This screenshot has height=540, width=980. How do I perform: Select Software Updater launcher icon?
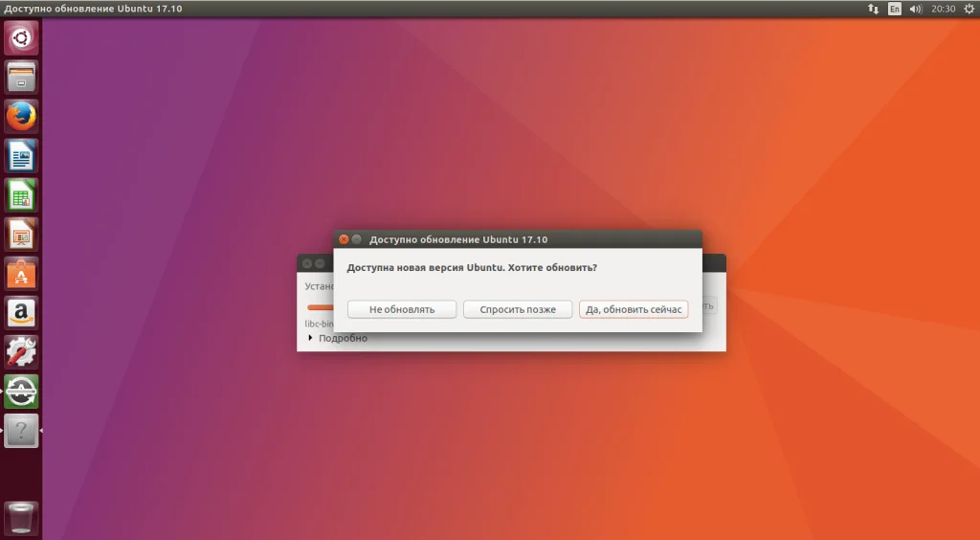(21, 392)
